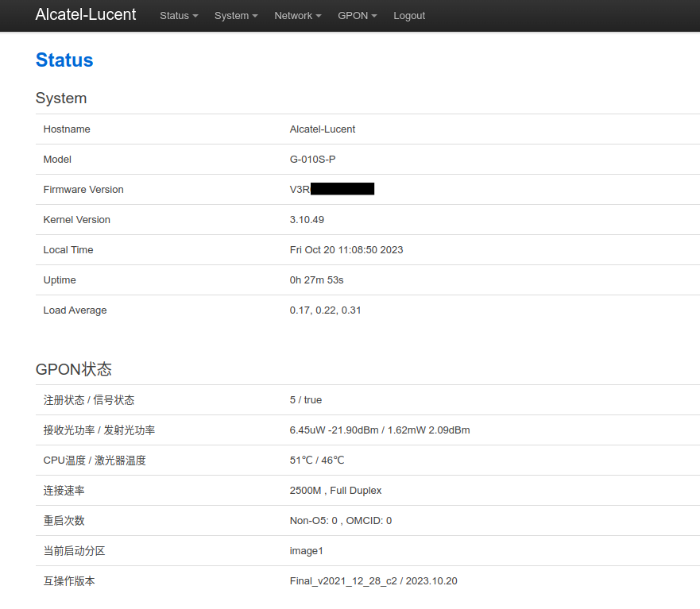Click the Alcatel-Lucent brand link
The width and height of the screenshot is (700, 609).
86,14
